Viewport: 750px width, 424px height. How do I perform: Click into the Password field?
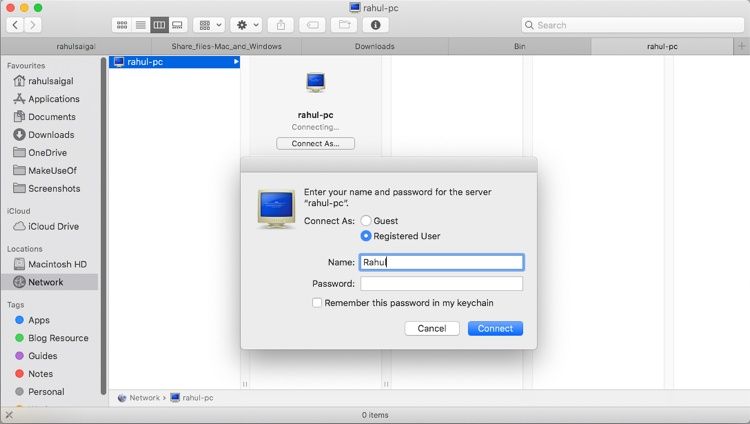[x=441, y=284]
